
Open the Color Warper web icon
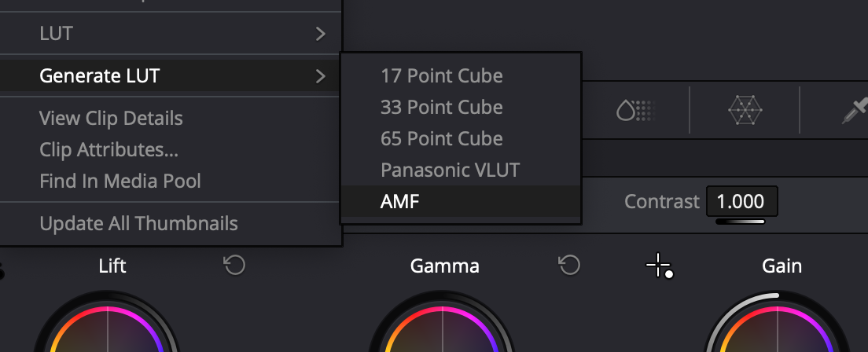coord(745,112)
